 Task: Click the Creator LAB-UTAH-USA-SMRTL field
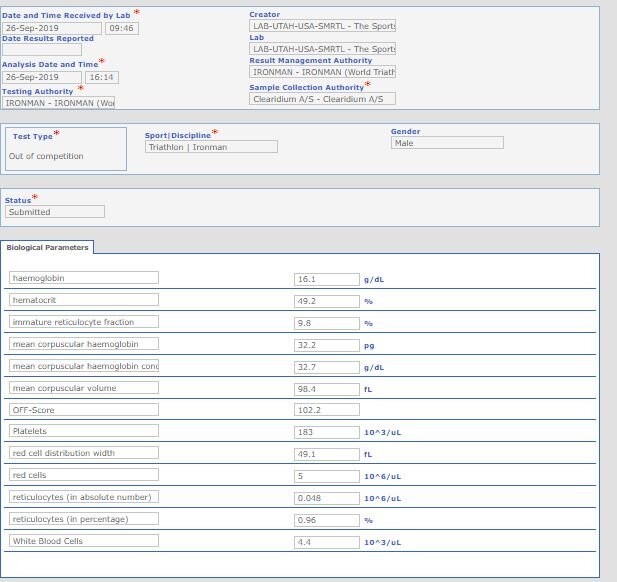322,26
